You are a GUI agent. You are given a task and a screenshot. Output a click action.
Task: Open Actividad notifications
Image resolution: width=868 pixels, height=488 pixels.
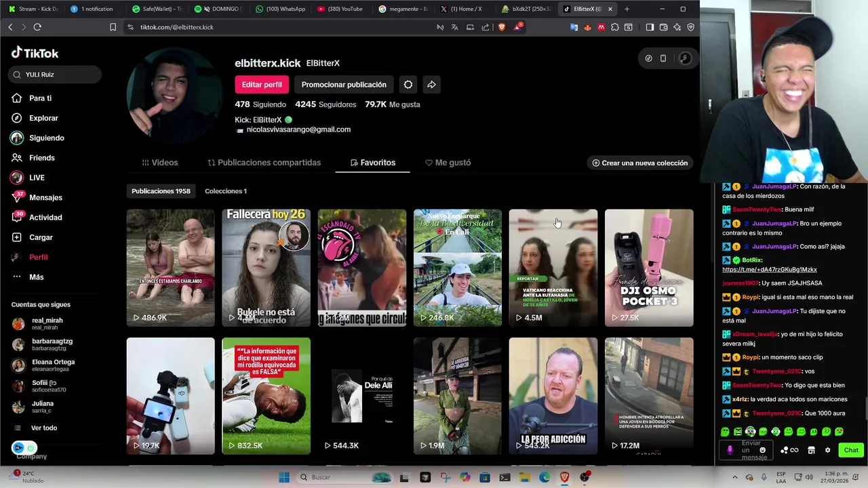point(37,218)
